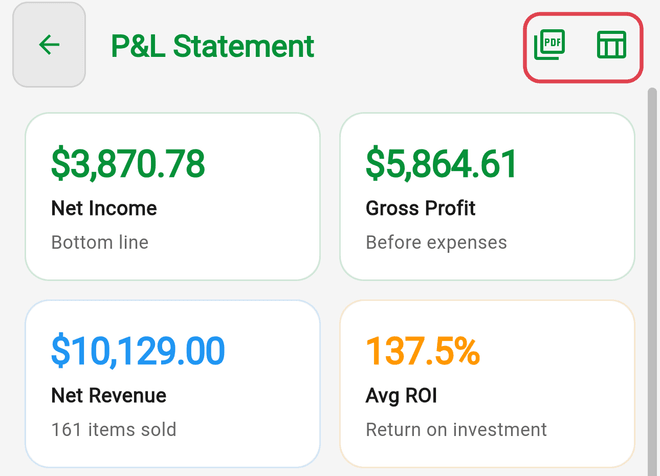Open the Gross Profit card
This screenshot has height=476, width=660.
point(487,196)
